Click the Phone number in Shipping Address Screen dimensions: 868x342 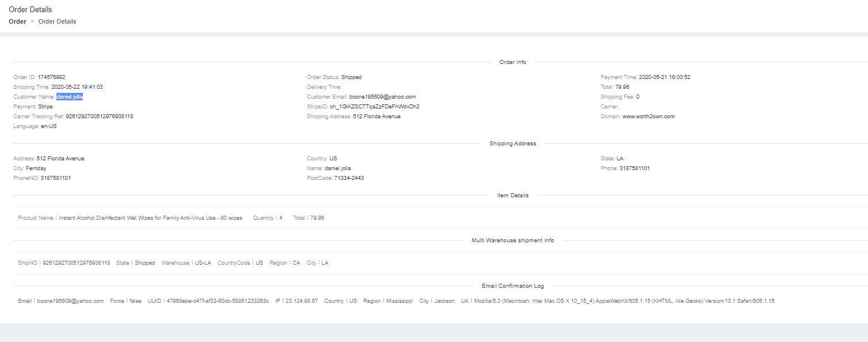point(634,168)
